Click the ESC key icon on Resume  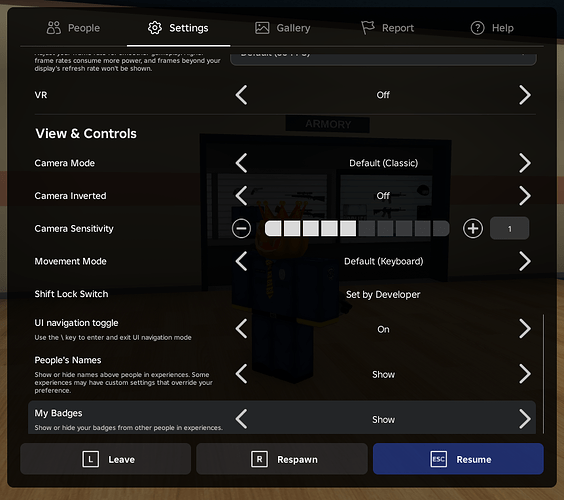tap(438, 459)
